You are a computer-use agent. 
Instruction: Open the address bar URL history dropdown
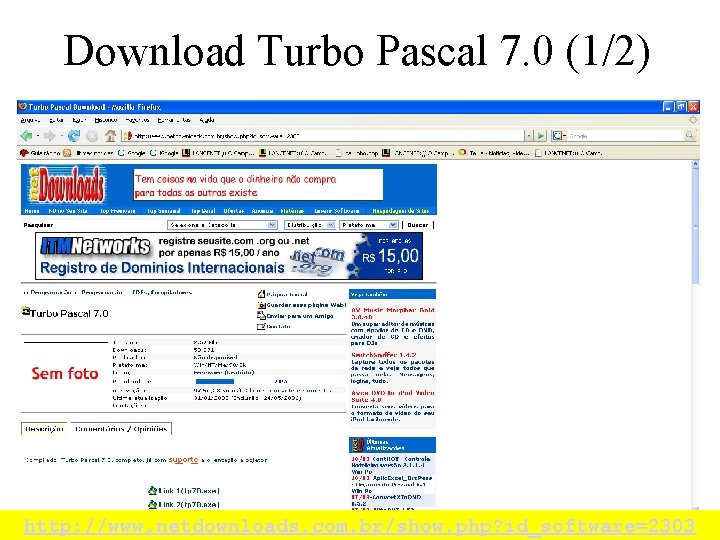point(529,136)
